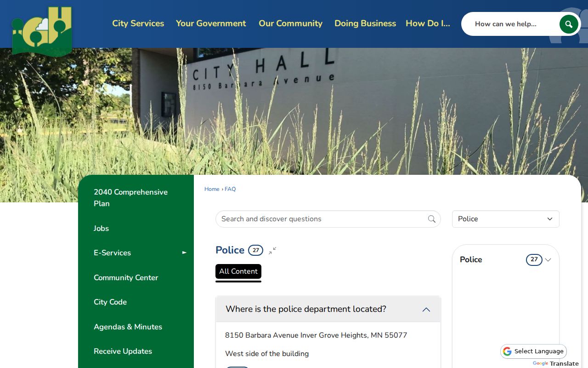Select the All Content tab
This screenshot has width=588, height=368.
(x=238, y=271)
